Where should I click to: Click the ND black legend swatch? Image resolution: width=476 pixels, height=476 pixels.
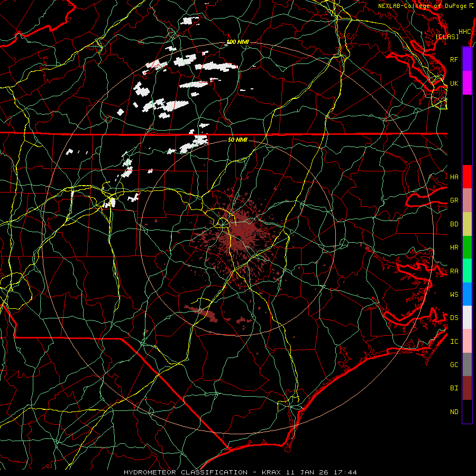pyautogui.click(x=467, y=411)
